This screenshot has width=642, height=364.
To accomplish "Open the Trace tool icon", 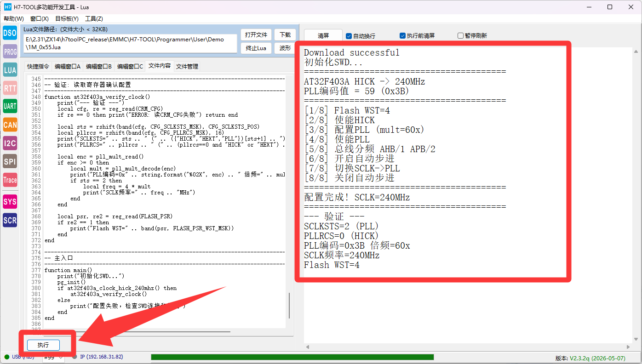I will click(x=10, y=180).
